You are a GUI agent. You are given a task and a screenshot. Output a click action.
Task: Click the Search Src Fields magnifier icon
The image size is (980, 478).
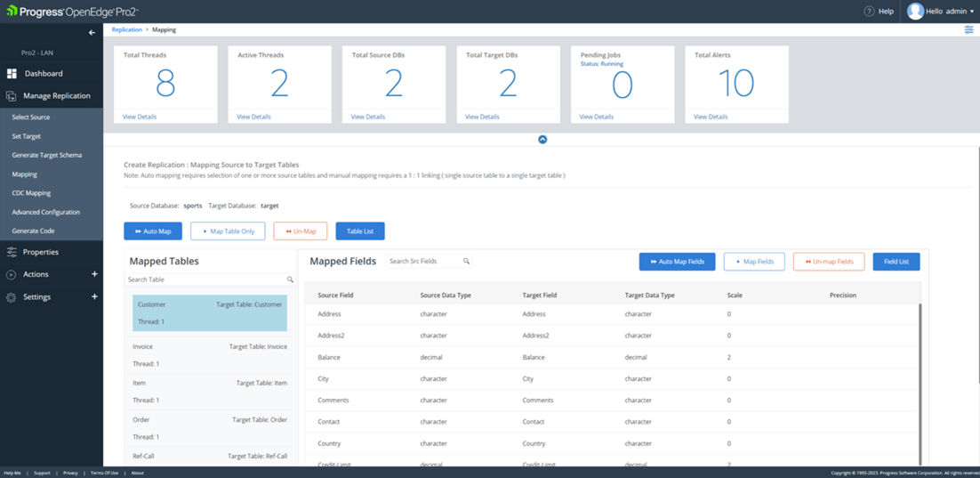click(466, 262)
